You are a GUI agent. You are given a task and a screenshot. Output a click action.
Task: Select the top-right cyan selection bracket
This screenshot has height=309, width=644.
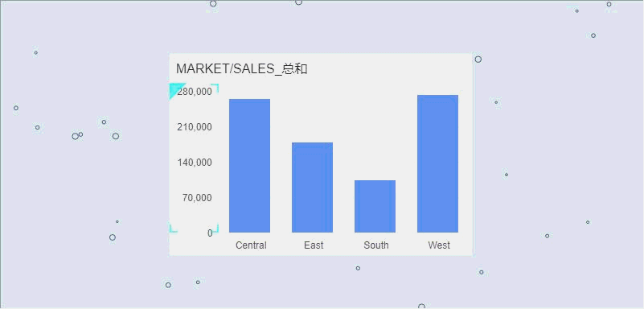[x=215, y=87]
